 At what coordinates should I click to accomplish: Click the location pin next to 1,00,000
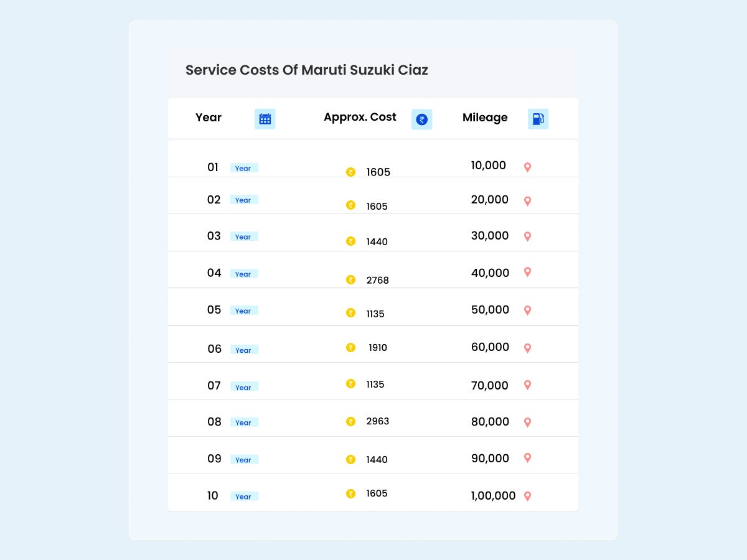click(x=527, y=497)
